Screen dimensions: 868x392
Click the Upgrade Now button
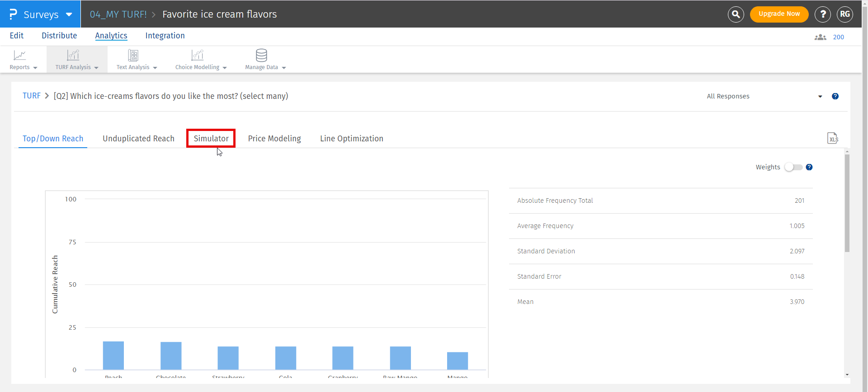pyautogui.click(x=779, y=14)
